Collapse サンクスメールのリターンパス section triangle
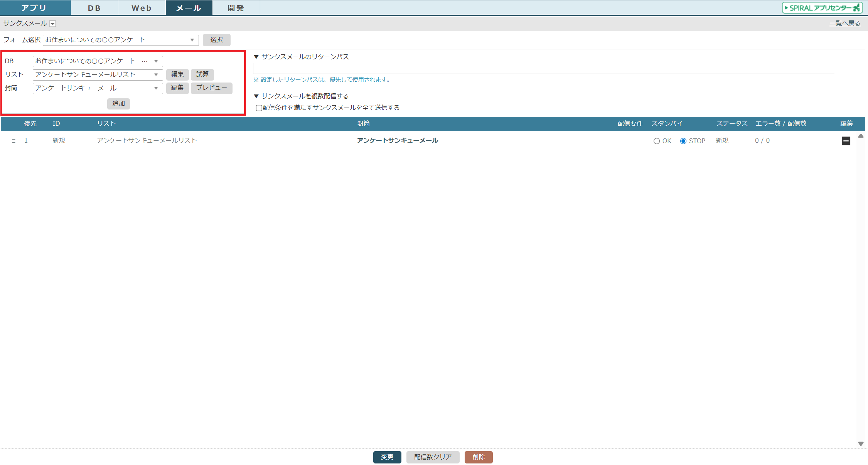Viewport: 868px width, 465px height. (256, 57)
